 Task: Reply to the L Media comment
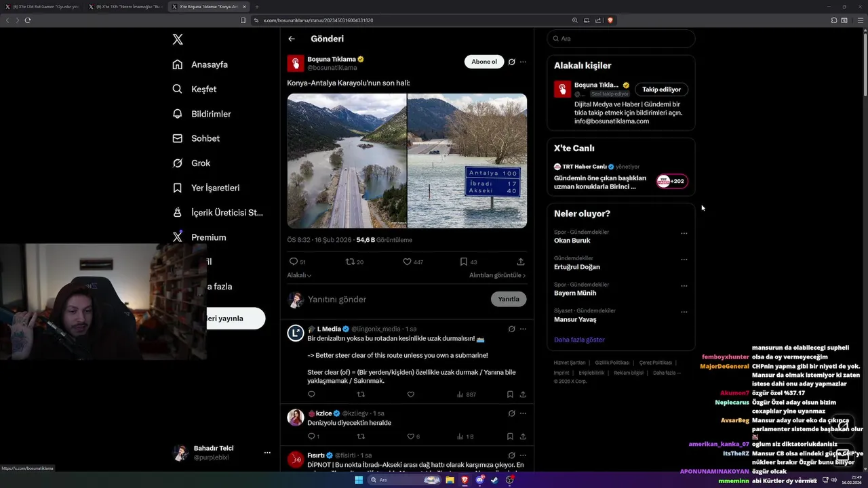click(x=312, y=394)
